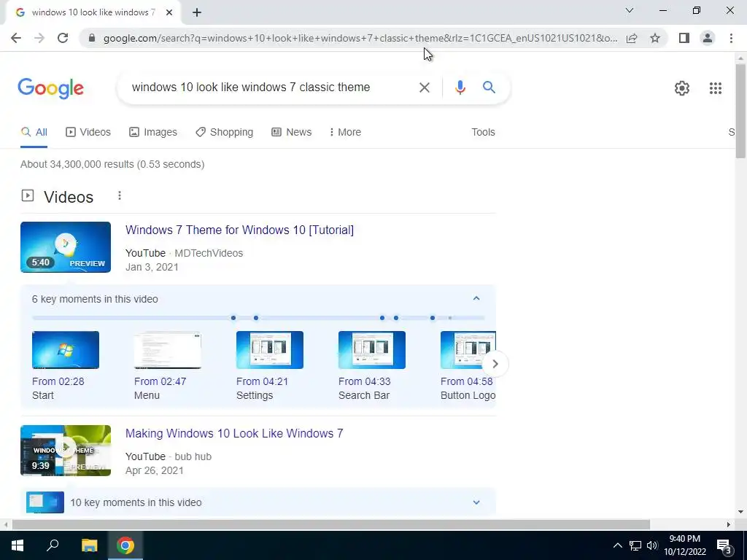The width and height of the screenshot is (747, 560).
Task: Open File Explorer from taskbar
Action: pyautogui.click(x=89, y=545)
